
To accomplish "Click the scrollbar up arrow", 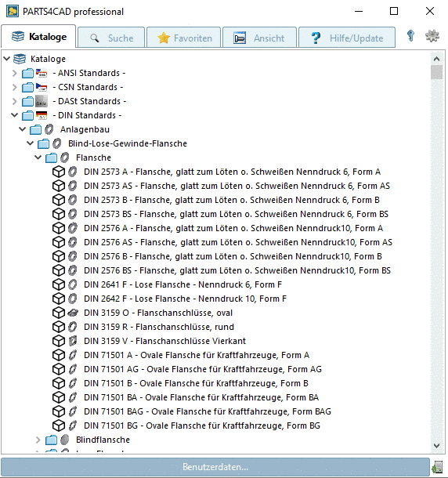I will (x=436, y=59).
